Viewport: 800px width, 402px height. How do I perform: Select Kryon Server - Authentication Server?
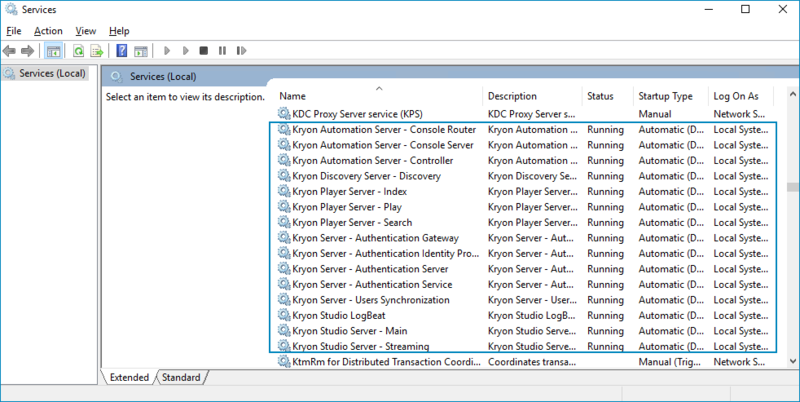coord(370,269)
